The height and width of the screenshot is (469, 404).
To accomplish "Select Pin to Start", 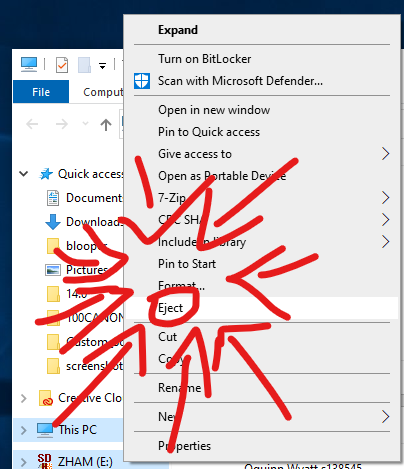I will [x=187, y=264].
